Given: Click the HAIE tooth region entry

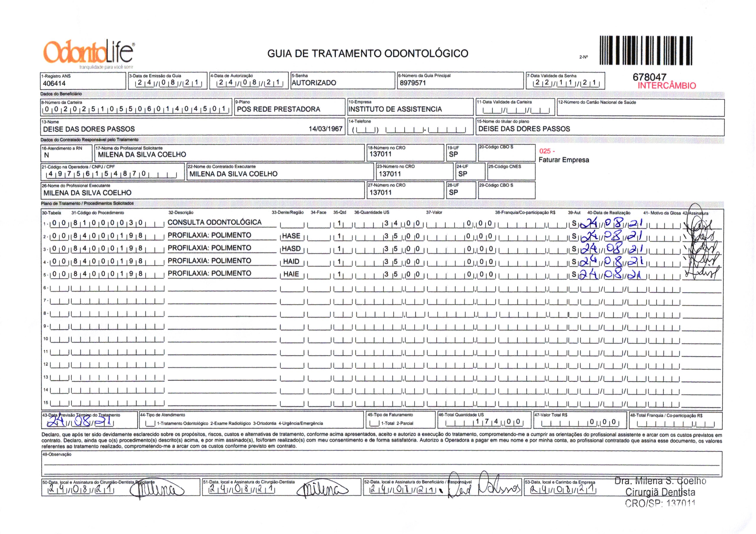Looking at the screenshot, I should 291,274.
